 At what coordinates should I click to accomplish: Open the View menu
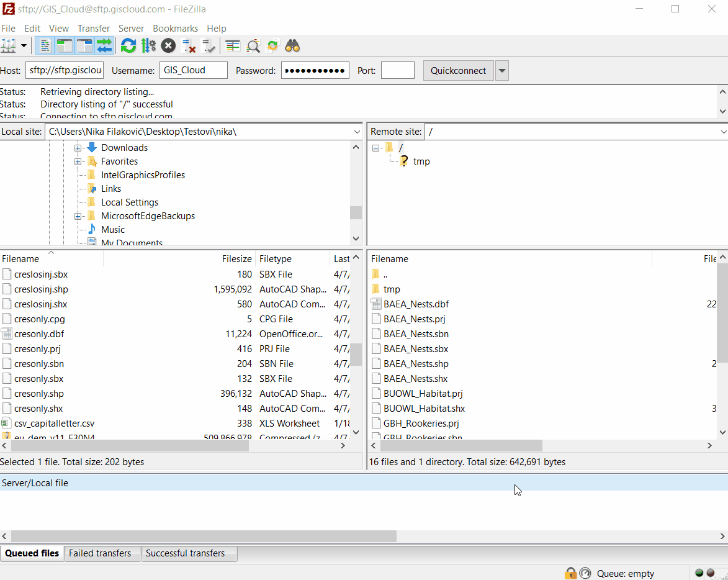(59, 29)
